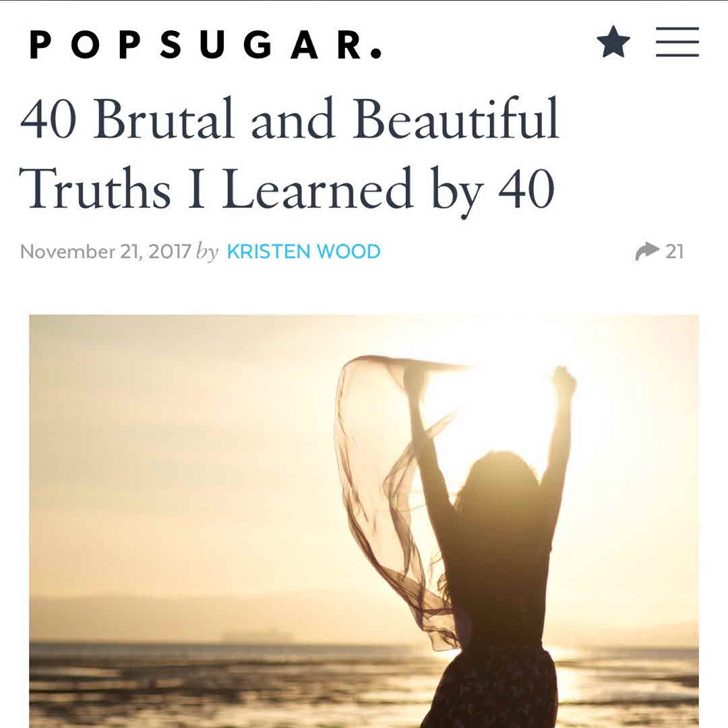Click the word 'WOOD' in the author byline
This screenshot has height=728, width=728.
[348, 251]
